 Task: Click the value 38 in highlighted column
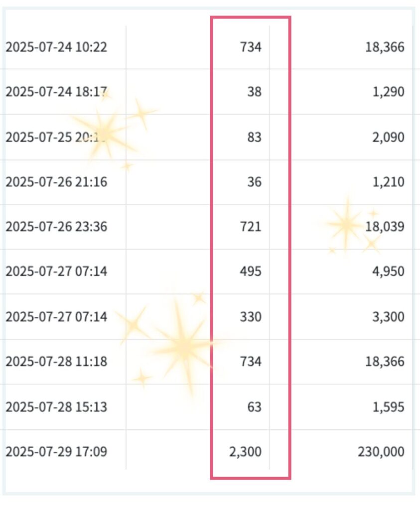coord(254,92)
